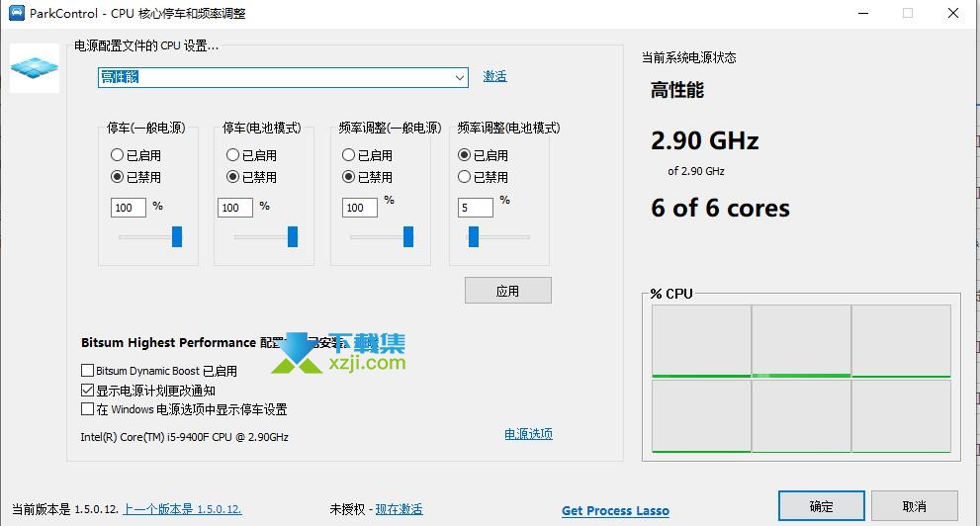Click the 激活 link next to profile
980x526 pixels.
tap(494, 76)
